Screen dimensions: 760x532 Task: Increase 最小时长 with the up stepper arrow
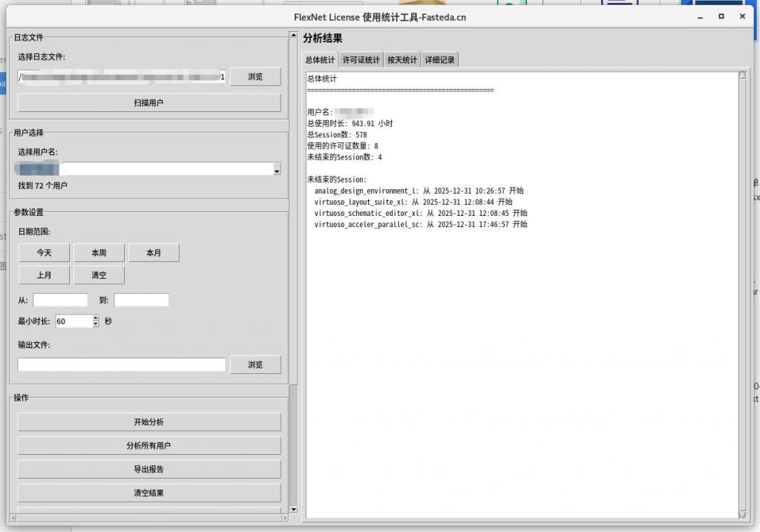pyautogui.click(x=95, y=318)
